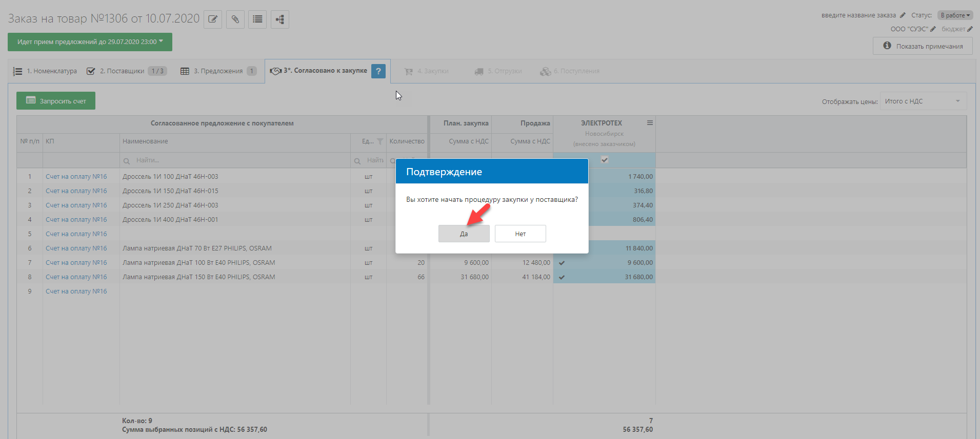
Task: Expand the green offers deadline dropdown button
Action: pyautogui.click(x=90, y=42)
